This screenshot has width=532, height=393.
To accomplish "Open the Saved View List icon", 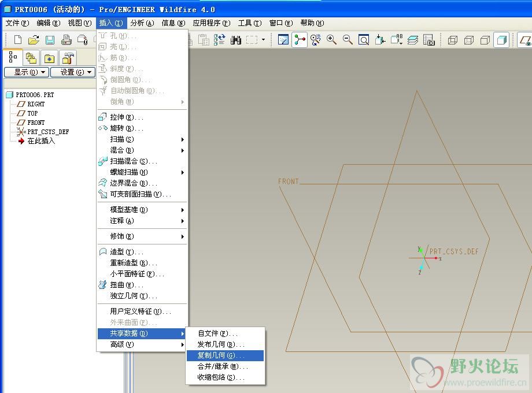I will [396, 40].
